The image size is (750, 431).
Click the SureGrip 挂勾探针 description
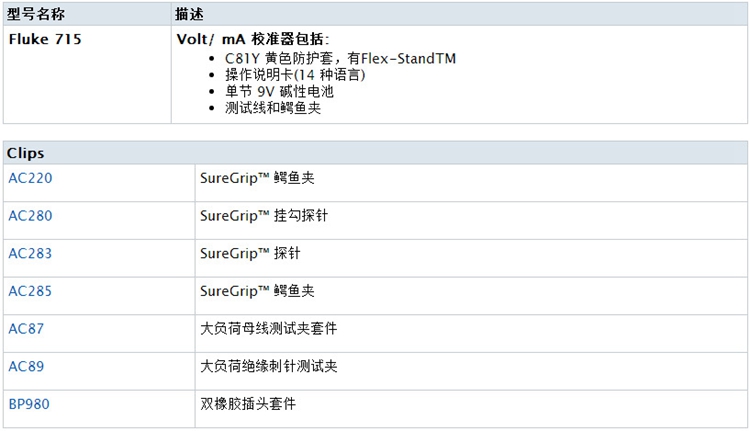pyautogui.click(x=264, y=216)
